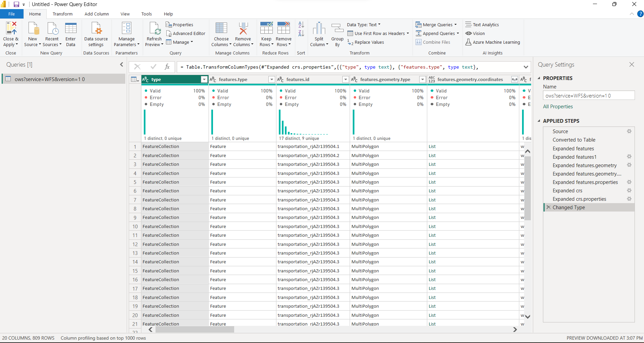Click the fx add step icon
The image size is (644, 343).
(167, 67)
